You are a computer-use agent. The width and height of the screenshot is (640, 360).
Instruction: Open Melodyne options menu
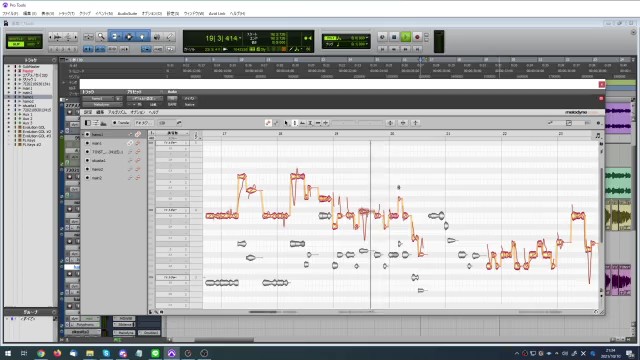point(138,112)
